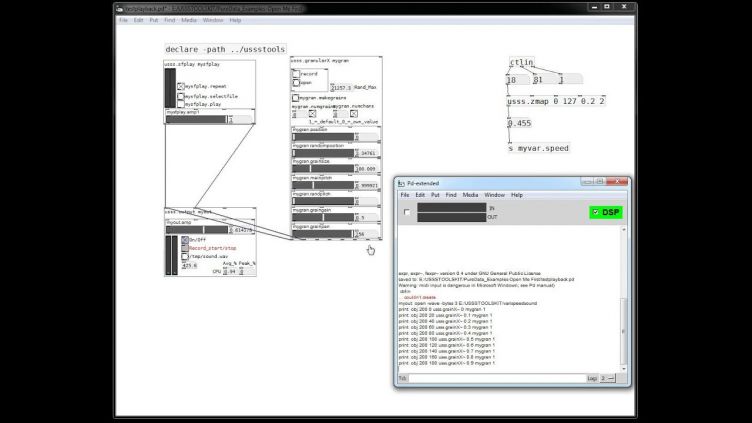Toggle the mygran.numchans default switch

(353, 114)
